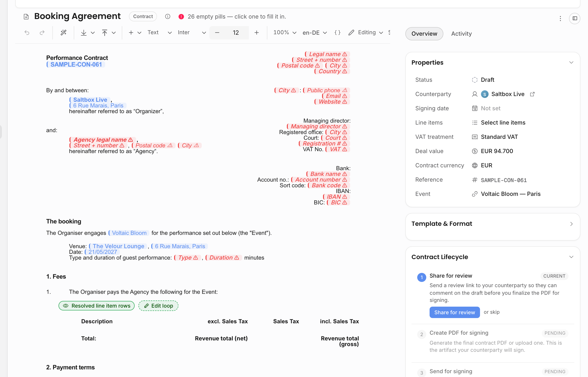Image resolution: width=588 pixels, height=377 pixels.
Task: Click the Line items list icon
Action: pos(475,123)
